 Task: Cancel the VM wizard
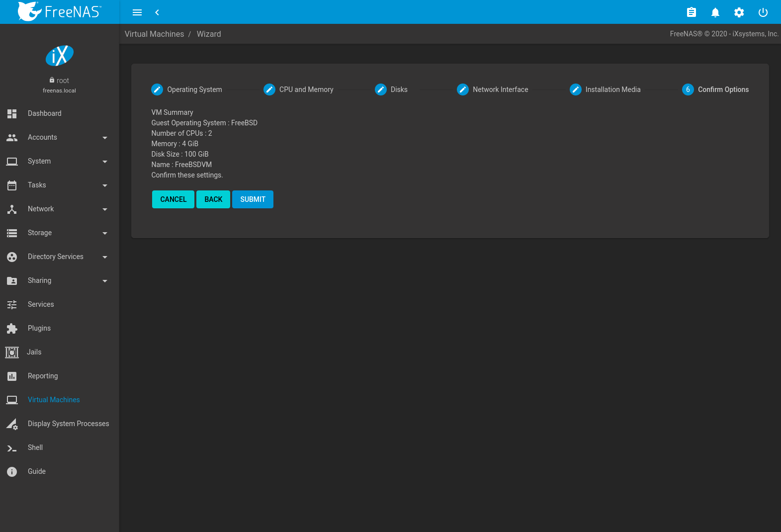tap(173, 199)
